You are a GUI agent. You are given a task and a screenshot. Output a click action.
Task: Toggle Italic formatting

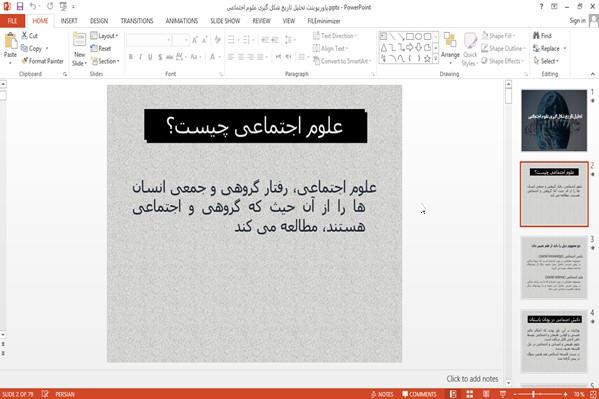click(x=140, y=57)
